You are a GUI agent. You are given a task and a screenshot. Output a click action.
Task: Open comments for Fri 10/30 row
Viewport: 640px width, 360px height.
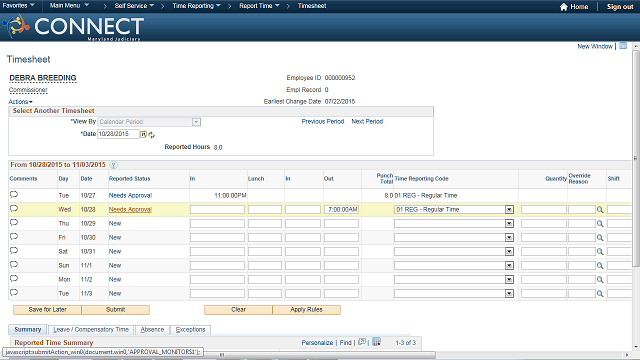click(x=14, y=236)
